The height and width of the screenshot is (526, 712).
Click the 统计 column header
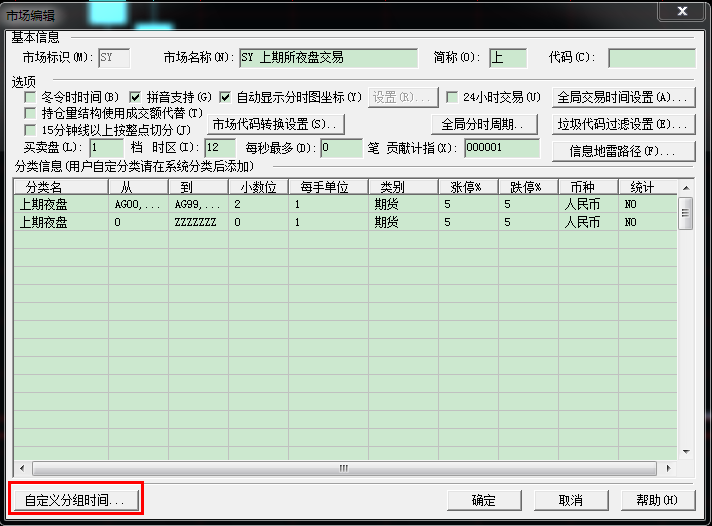648,187
